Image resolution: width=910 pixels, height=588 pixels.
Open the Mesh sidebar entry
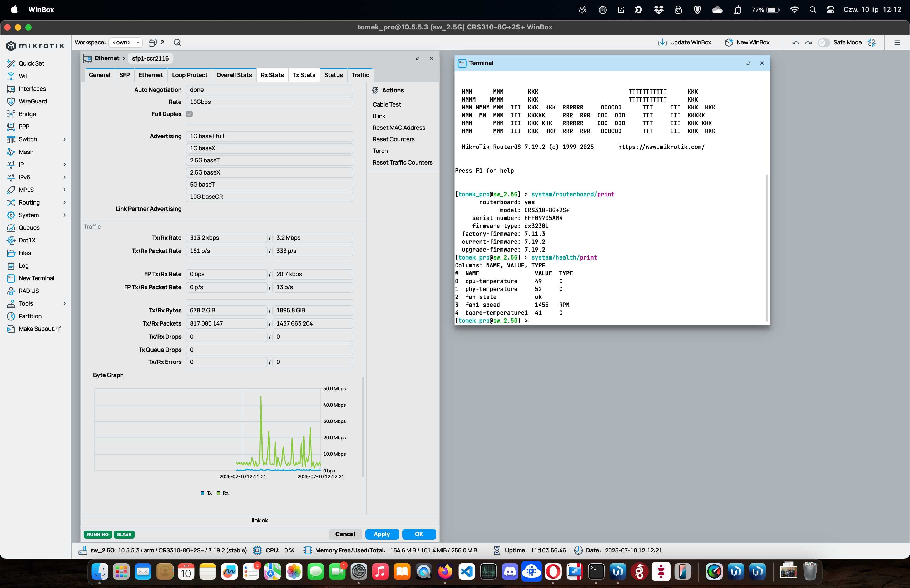pos(26,152)
